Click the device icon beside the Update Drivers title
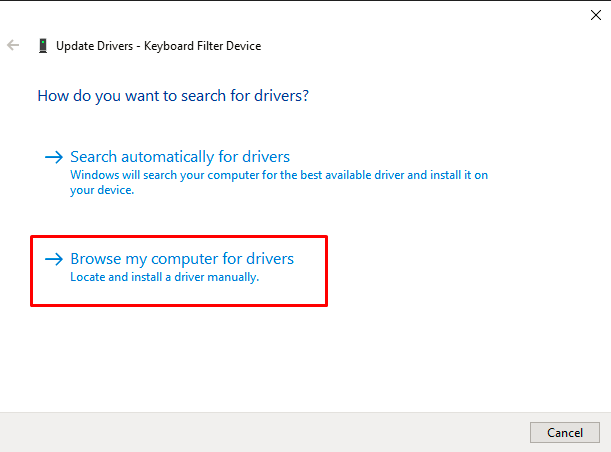Viewport: 611px width, 452px height. click(43, 46)
